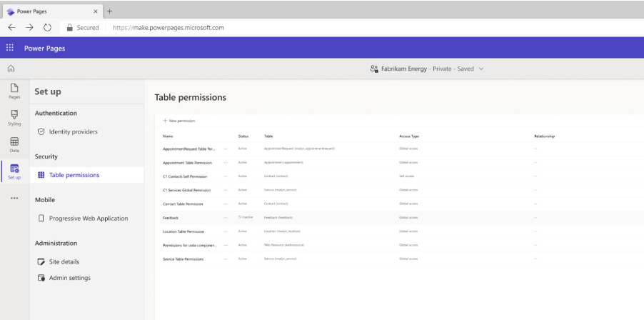Click the Home icon in left rail
Viewport: 644px width, 320px height.
point(10,69)
